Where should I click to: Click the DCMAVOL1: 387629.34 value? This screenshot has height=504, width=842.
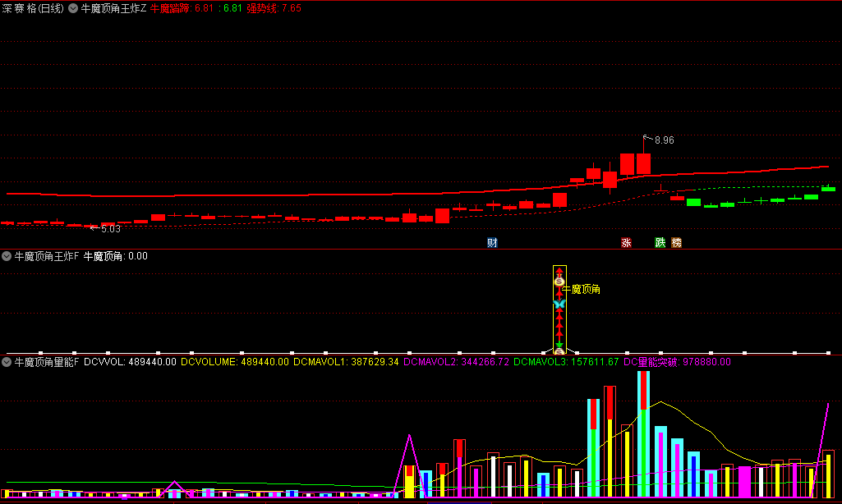(x=346, y=362)
